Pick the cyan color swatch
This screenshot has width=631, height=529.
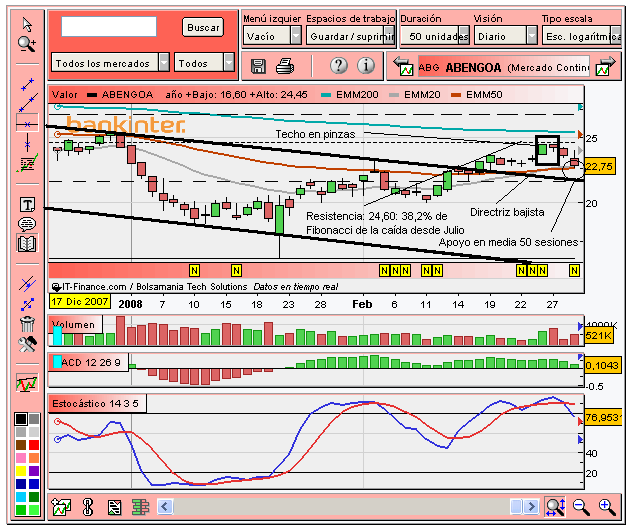point(21,496)
